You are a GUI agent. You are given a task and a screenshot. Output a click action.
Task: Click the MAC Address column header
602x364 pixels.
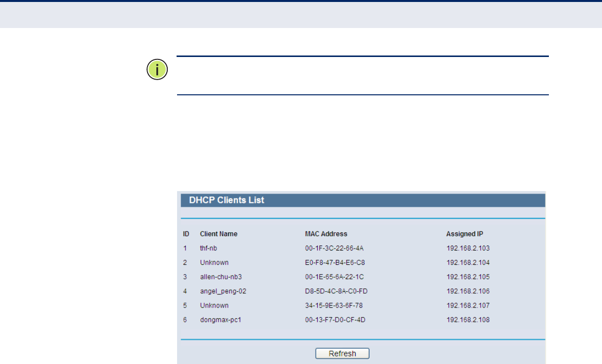point(326,234)
